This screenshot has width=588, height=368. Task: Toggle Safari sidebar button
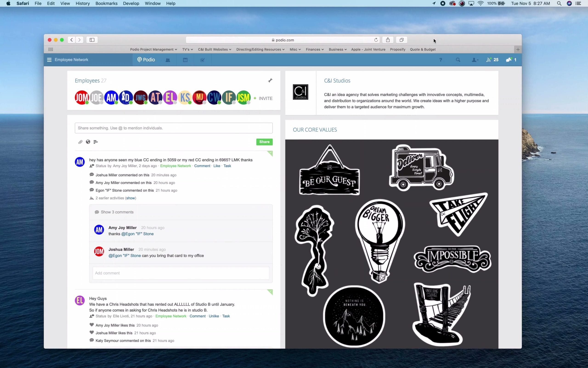click(92, 40)
